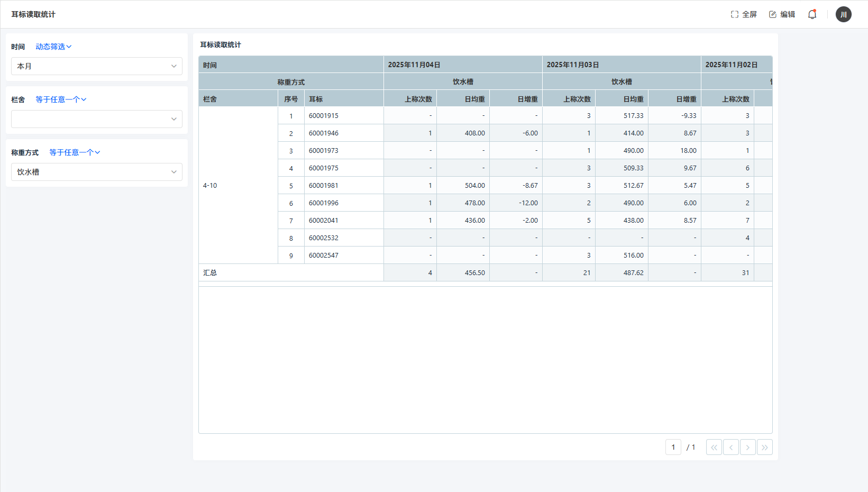Screen dimensions: 868x492
Task: Click the 2025年11月04日 column header
Action: pos(414,65)
